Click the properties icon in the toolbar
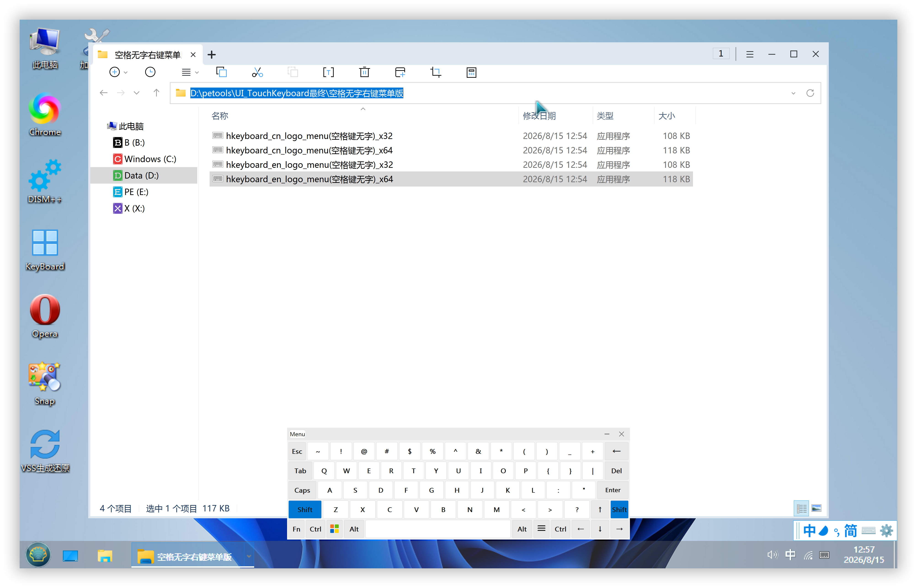917x588 pixels. point(472,72)
